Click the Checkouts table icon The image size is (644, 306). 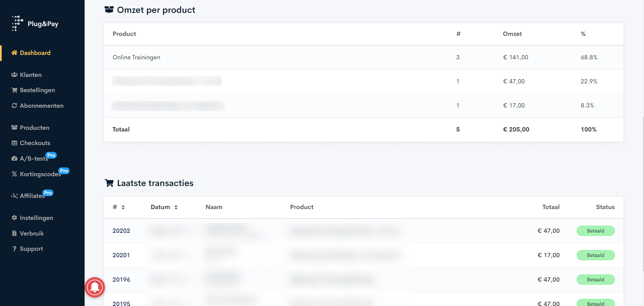(x=14, y=143)
